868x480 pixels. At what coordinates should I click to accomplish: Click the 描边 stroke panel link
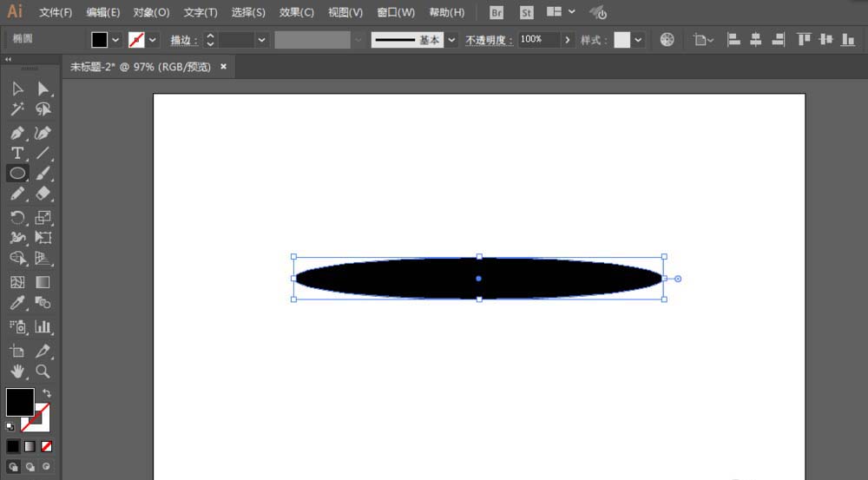[x=184, y=40]
